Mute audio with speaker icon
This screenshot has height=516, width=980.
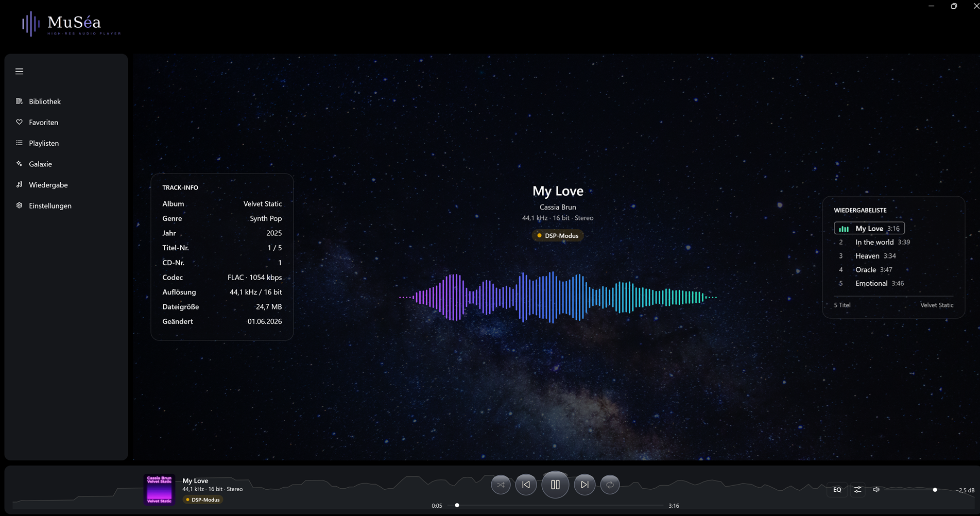(x=876, y=490)
